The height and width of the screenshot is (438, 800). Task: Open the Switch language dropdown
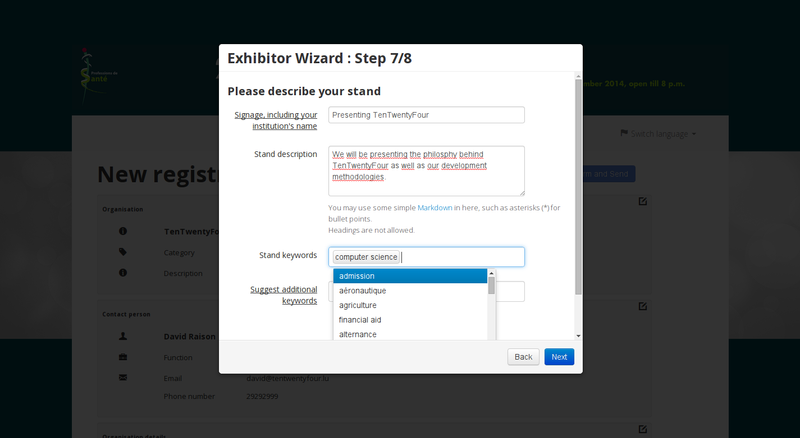pyautogui.click(x=658, y=134)
